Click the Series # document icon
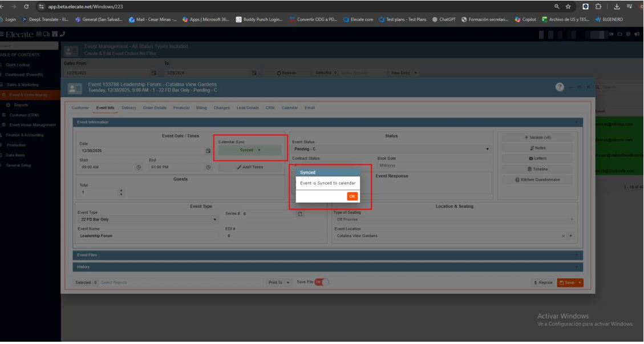The height and width of the screenshot is (344, 644). tap(301, 214)
